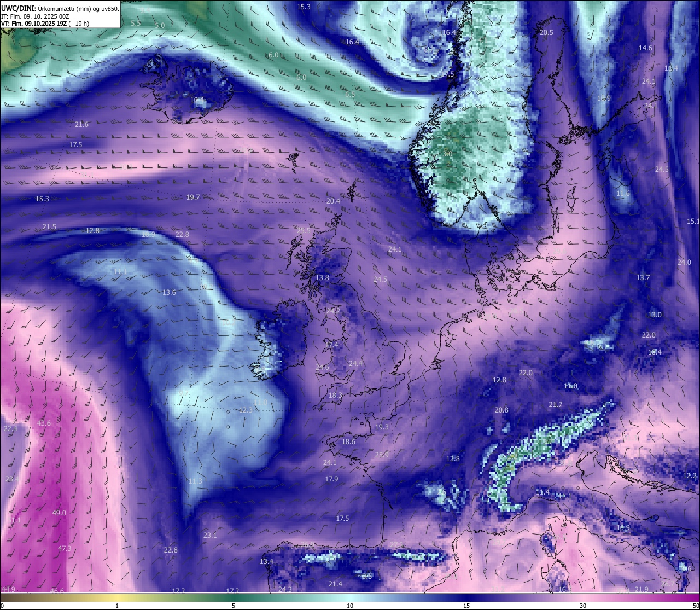Click the value label 23.1
Viewport: 700px width, 610px height.
click(210, 535)
